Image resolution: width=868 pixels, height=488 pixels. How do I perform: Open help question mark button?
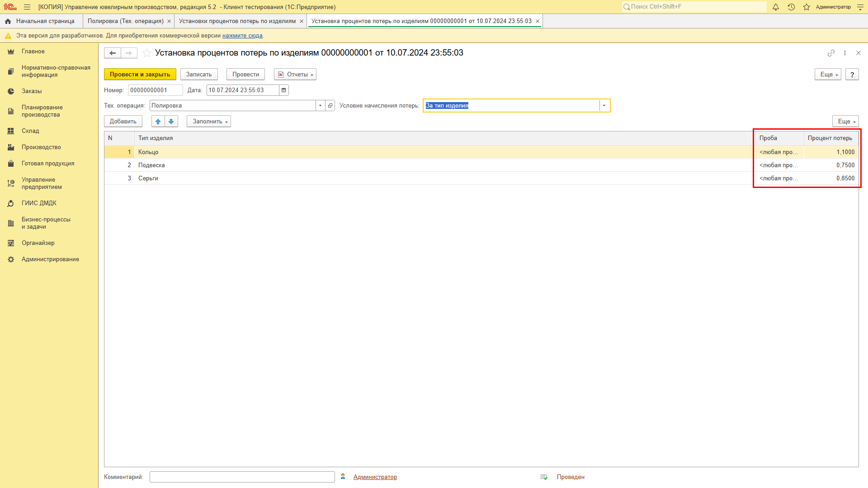(852, 75)
